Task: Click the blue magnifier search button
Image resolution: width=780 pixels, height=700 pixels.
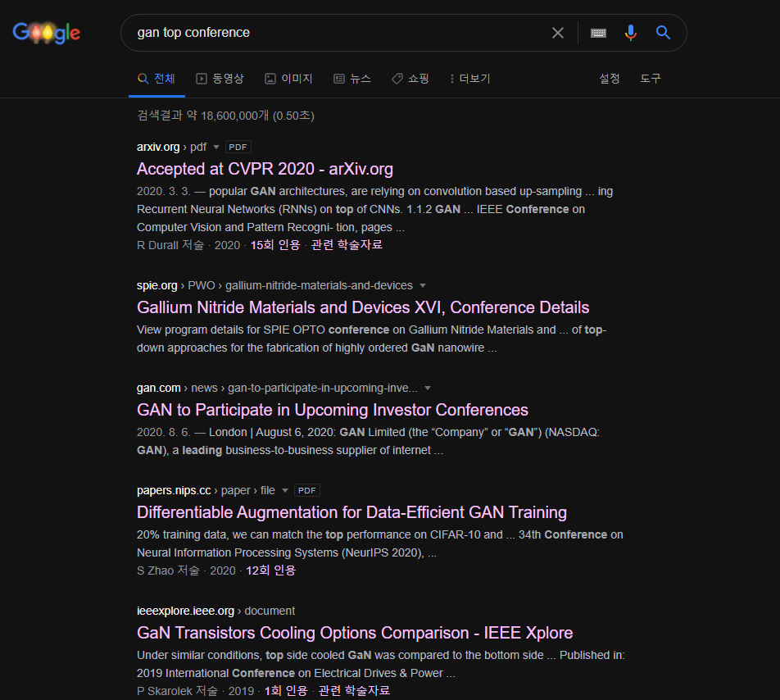Action: [663, 33]
